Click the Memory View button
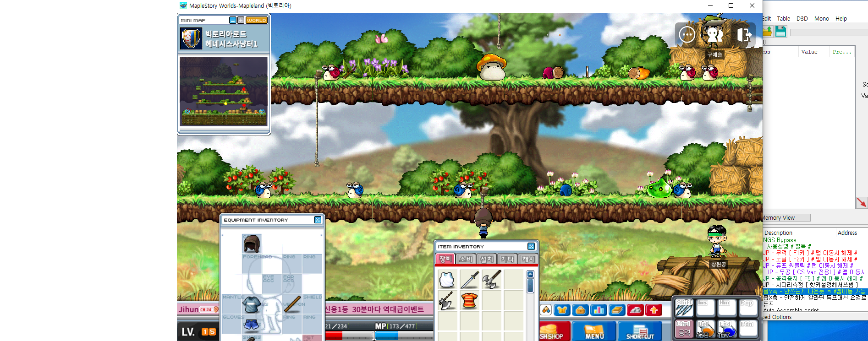Viewport: 868px width, 341px height. [x=786, y=218]
